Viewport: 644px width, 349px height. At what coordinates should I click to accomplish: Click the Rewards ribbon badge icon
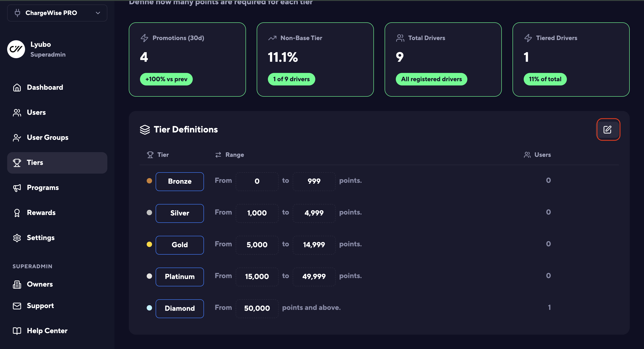tap(17, 213)
